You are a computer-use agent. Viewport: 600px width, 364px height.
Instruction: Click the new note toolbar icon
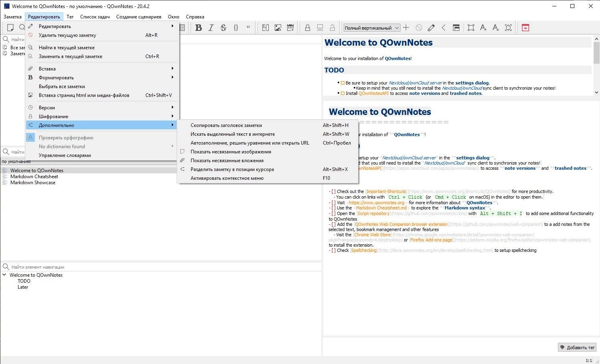(11, 28)
